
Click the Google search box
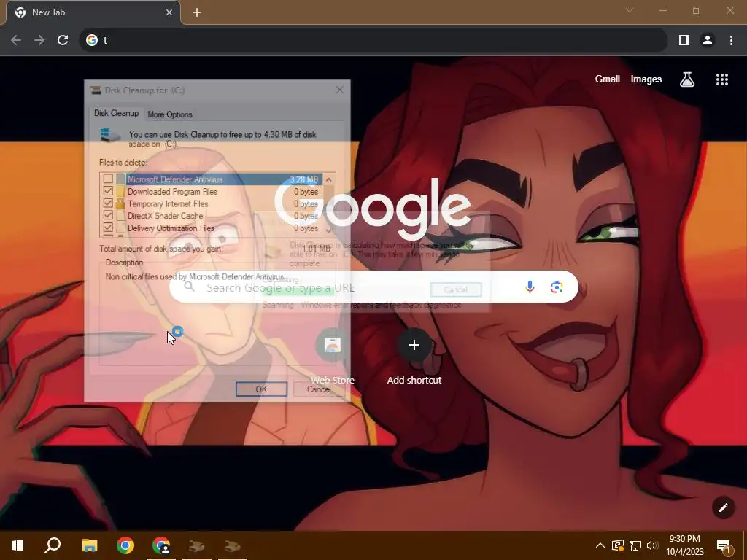coord(373,287)
